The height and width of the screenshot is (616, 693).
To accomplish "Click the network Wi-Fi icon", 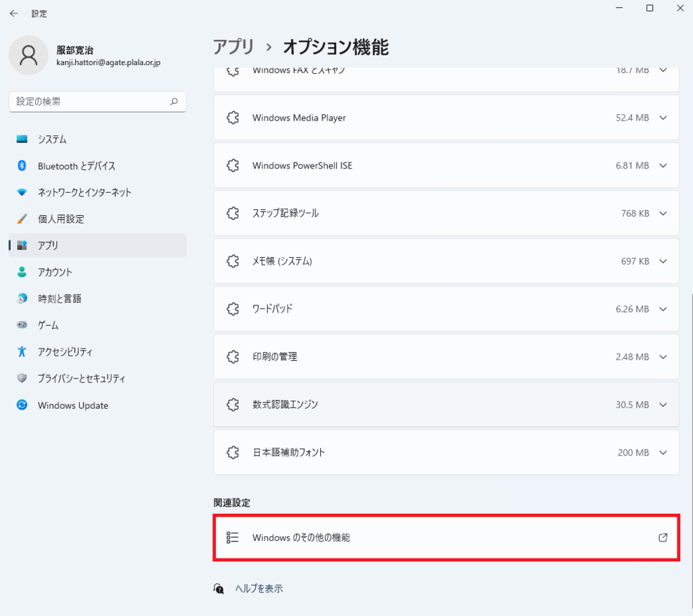I will [x=22, y=192].
